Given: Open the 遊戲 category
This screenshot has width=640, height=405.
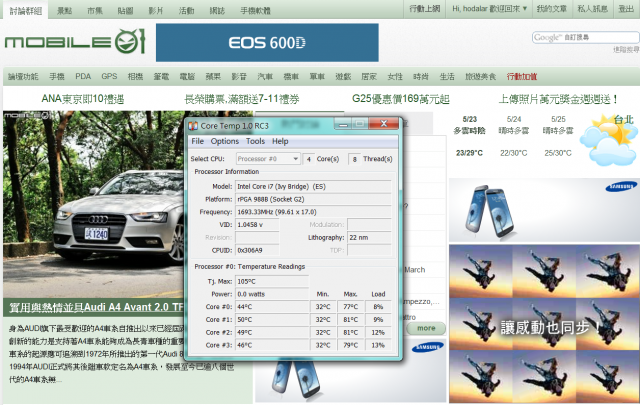Looking at the screenshot, I should [x=343, y=76].
